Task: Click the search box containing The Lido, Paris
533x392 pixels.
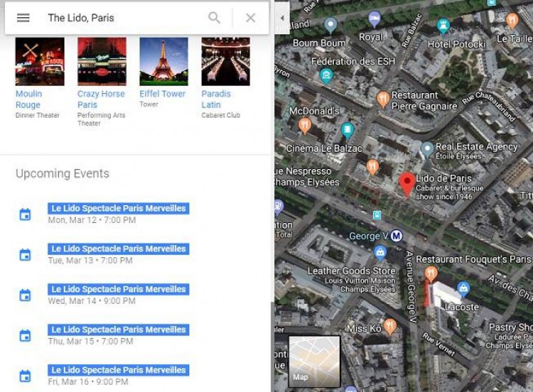Action: [x=122, y=18]
